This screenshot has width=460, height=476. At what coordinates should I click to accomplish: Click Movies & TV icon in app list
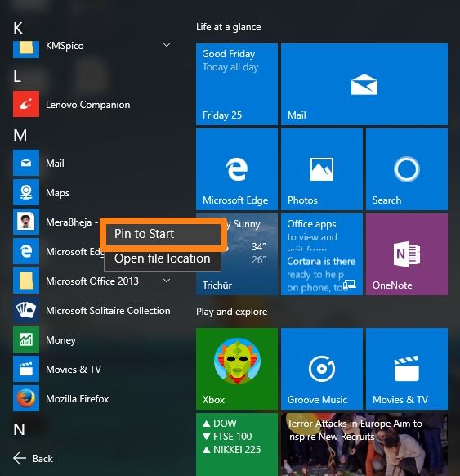click(26, 369)
